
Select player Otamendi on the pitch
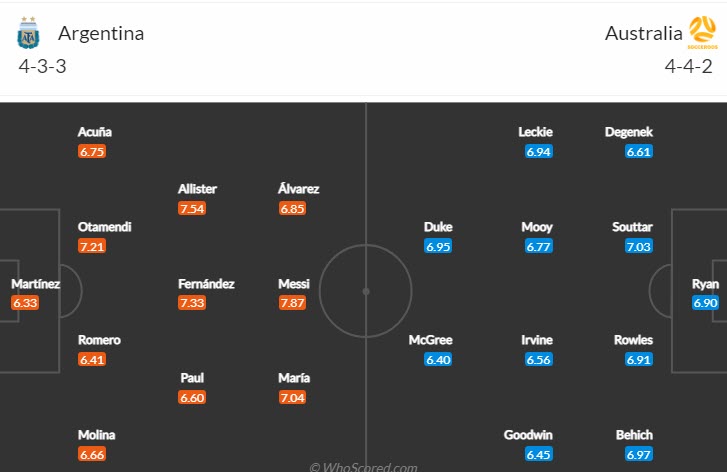click(x=104, y=227)
